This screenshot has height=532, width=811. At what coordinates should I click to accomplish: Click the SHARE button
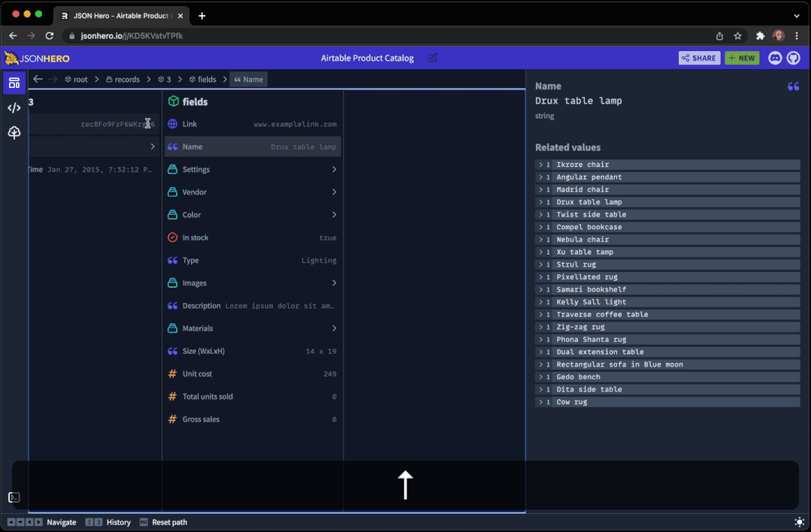click(x=699, y=58)
